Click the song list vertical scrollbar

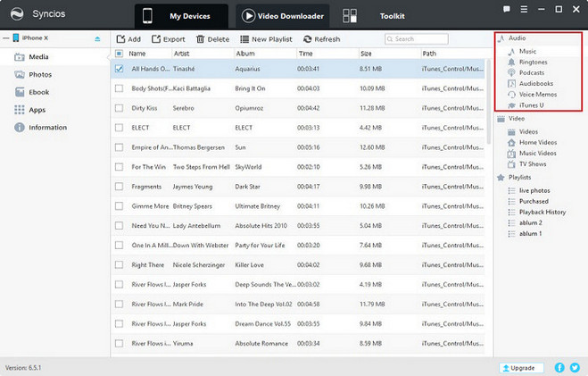(489, 101)
